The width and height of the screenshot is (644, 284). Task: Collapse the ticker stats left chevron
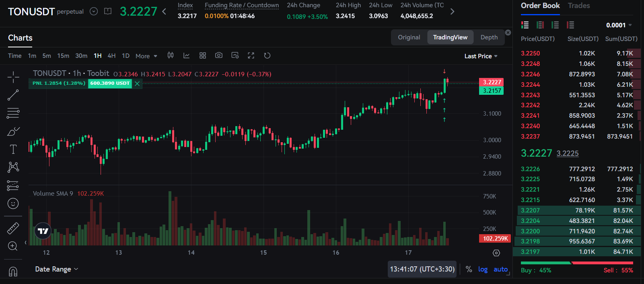coord(164,11)
